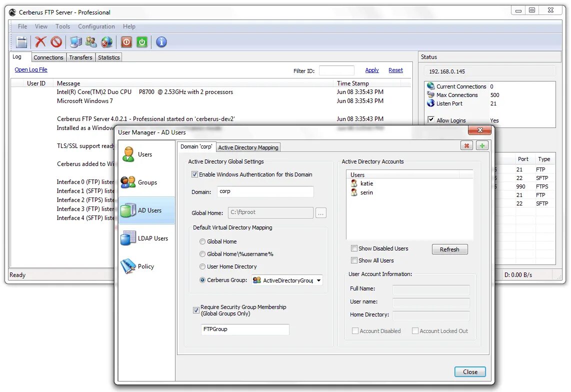Toggle Allow Logins checkbox in Status panel
Screen dimensions: 571x392
point(431,120)
